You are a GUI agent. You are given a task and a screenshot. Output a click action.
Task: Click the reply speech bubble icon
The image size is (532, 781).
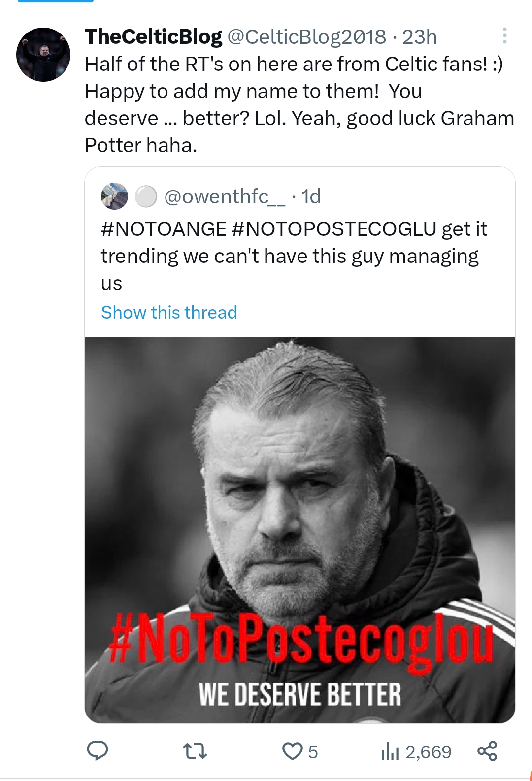[98, 751]
